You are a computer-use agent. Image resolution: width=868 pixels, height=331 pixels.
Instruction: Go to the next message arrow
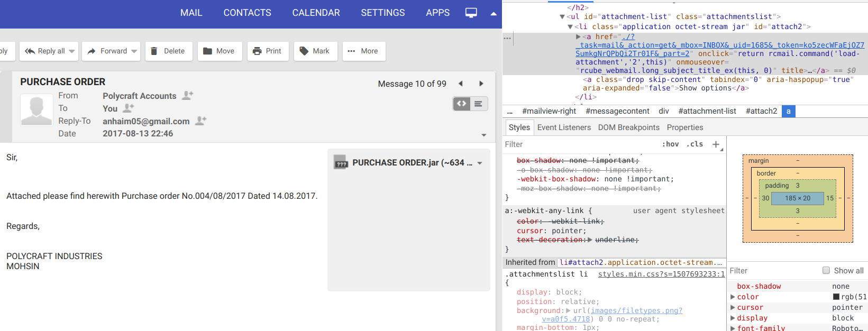(x=481, y=84)
